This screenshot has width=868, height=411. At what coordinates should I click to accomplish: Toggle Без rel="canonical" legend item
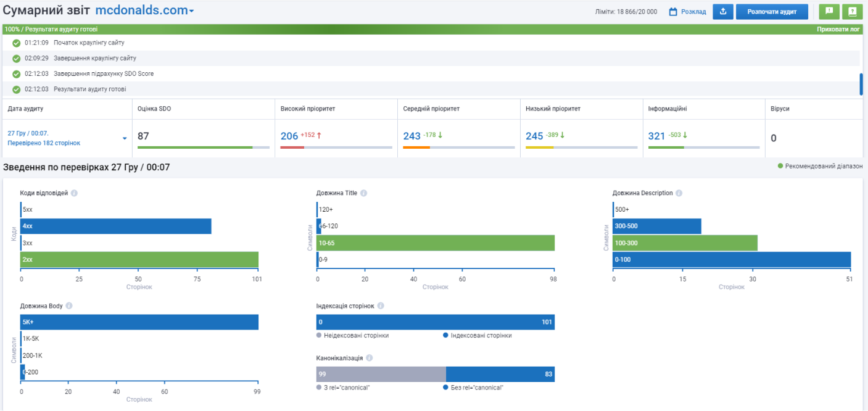pos(473,388)
